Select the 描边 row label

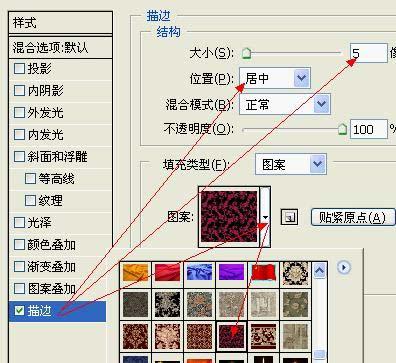[x=39, y=311]
